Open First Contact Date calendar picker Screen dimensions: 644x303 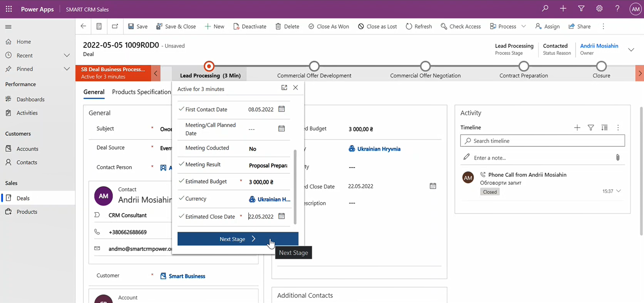(281, 109)
